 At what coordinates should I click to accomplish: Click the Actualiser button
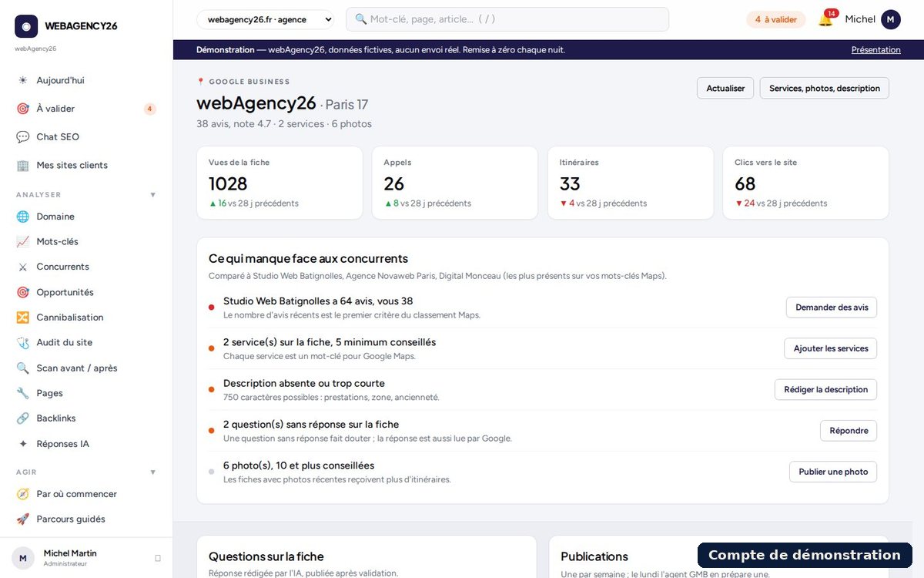725,88
